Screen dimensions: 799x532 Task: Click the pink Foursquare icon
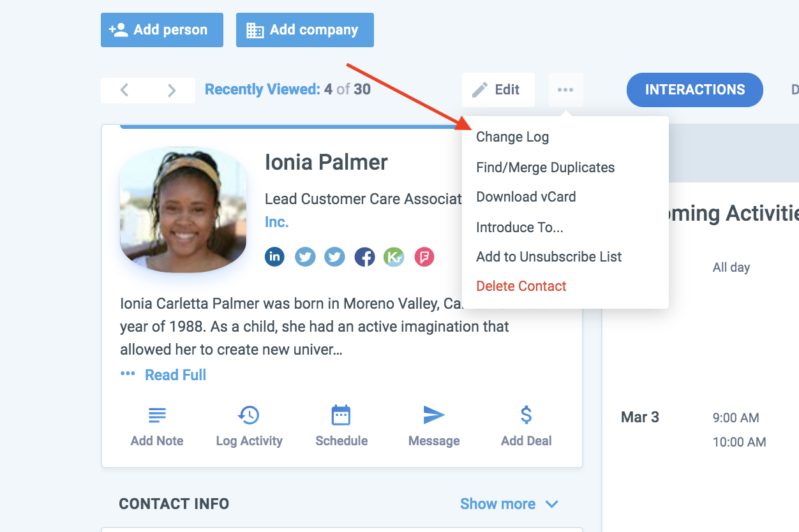click(424, 257)
